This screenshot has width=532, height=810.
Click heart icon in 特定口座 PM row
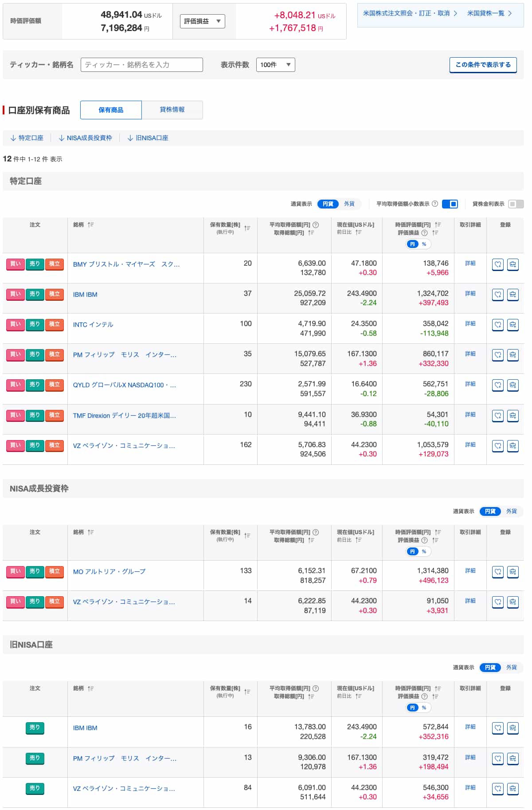(x=498, y=355)
